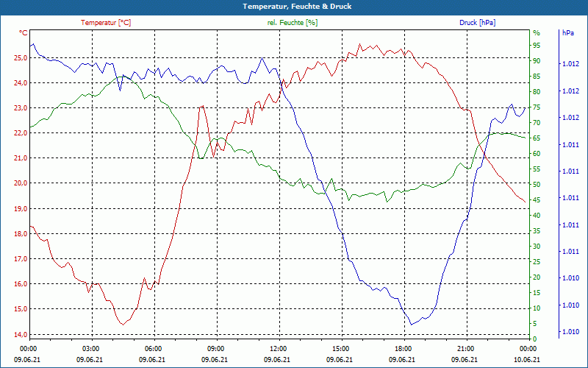Click the green "50" humidity axis label
The width and height of the screenshot is (588, 368).
tap(537, 185)
